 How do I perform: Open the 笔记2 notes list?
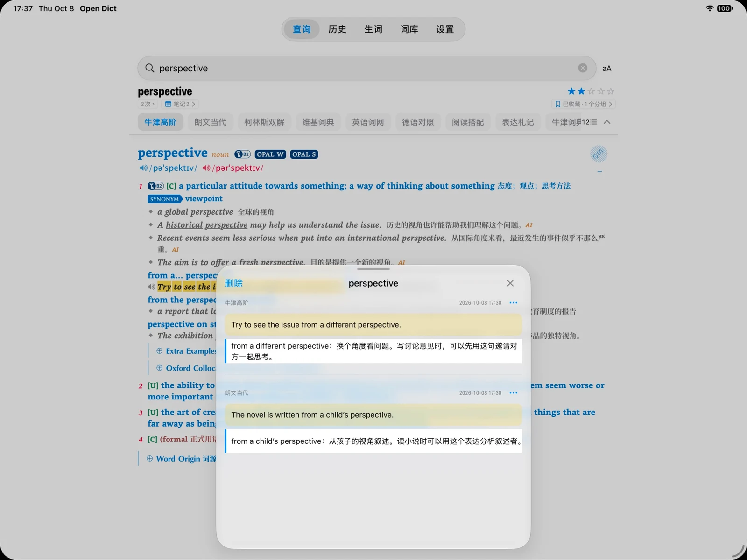(x=180, y=104)
